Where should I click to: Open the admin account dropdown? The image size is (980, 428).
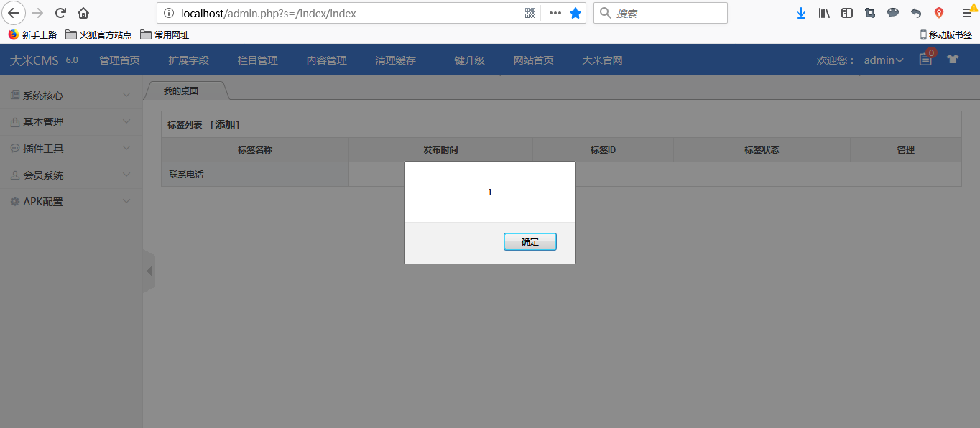[x=883, y=60]
